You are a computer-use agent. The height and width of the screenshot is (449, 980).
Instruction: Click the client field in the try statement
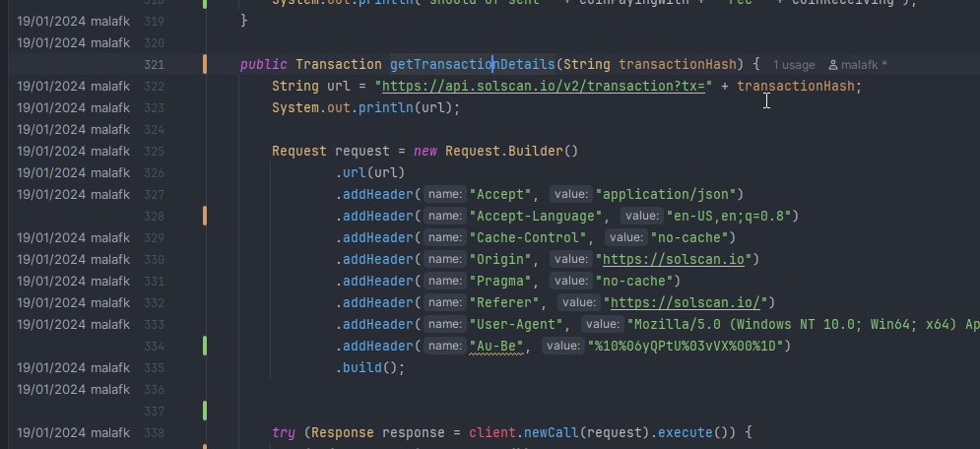pyautogui.click(x=491, y=433)
